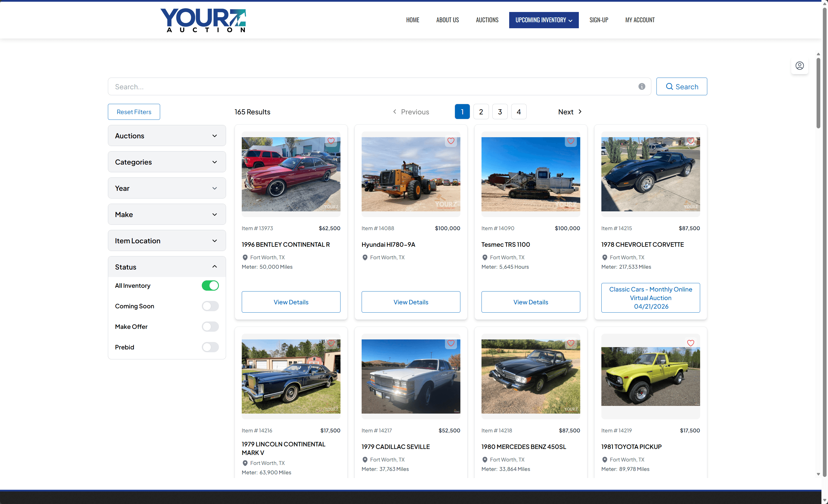This screenshot has width=828, height=504.
Task: Enable the Prebid toggle
Action: [210, 347]
